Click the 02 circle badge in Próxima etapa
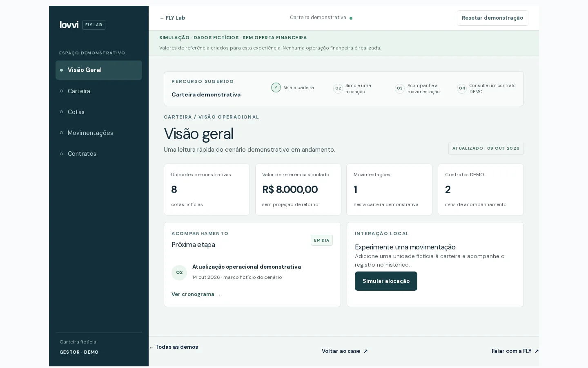Screen dimensions: 588x368 coord(179,272)
